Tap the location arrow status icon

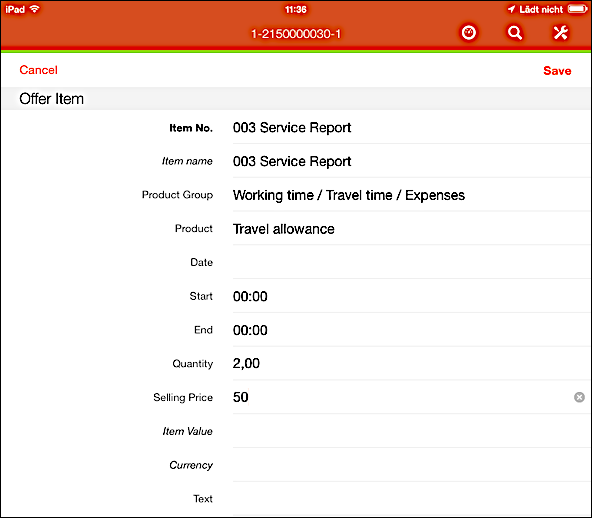511,9
